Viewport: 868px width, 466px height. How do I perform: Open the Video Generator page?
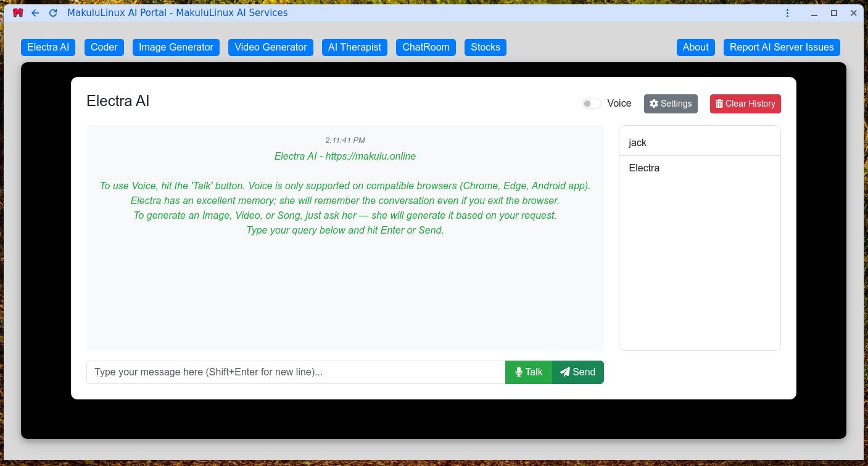tap(271, 47)
